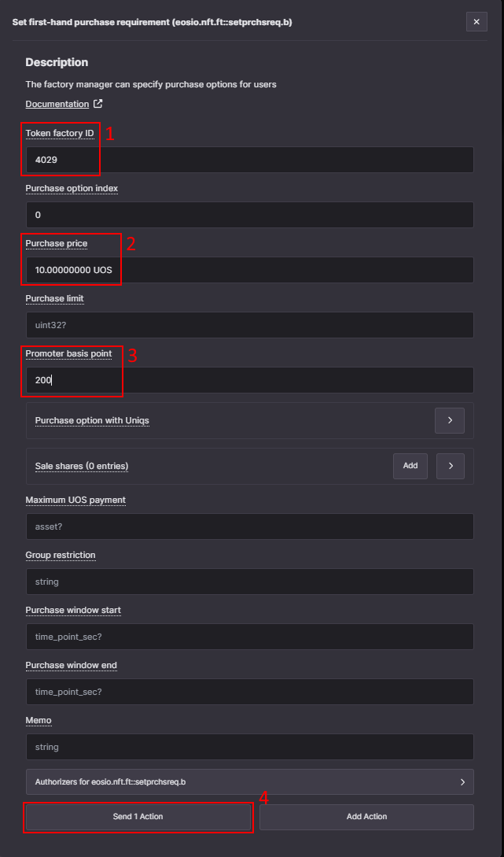Click the Add Action button

click(367, 817)
